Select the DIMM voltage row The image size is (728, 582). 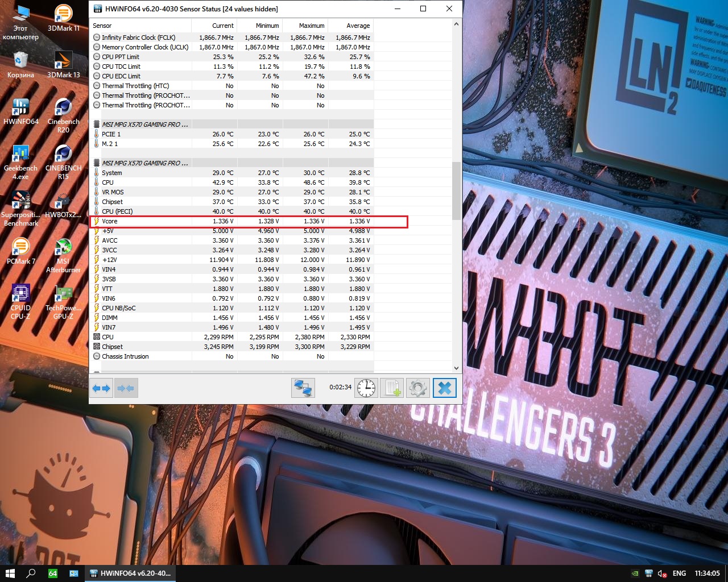(231, 318)
